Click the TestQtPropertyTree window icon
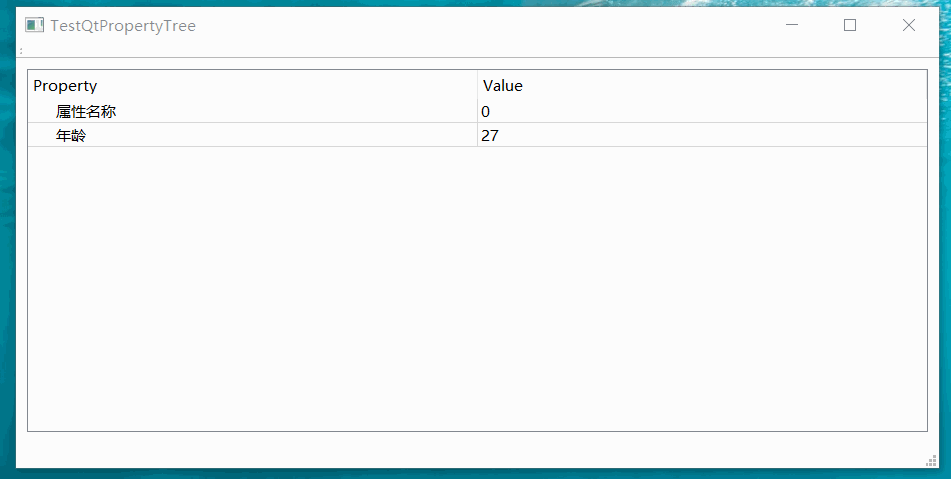Viewport: 951px width, 479px height. coord(35,25)
